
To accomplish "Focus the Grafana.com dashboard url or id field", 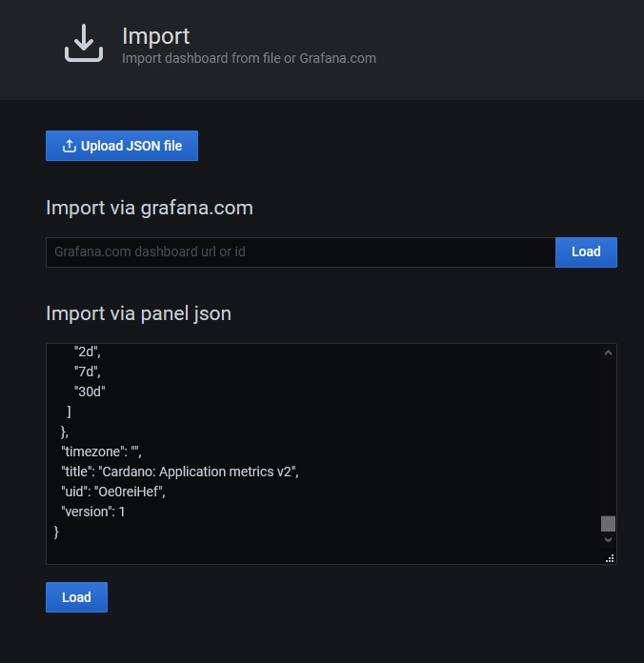I will 300,252.
